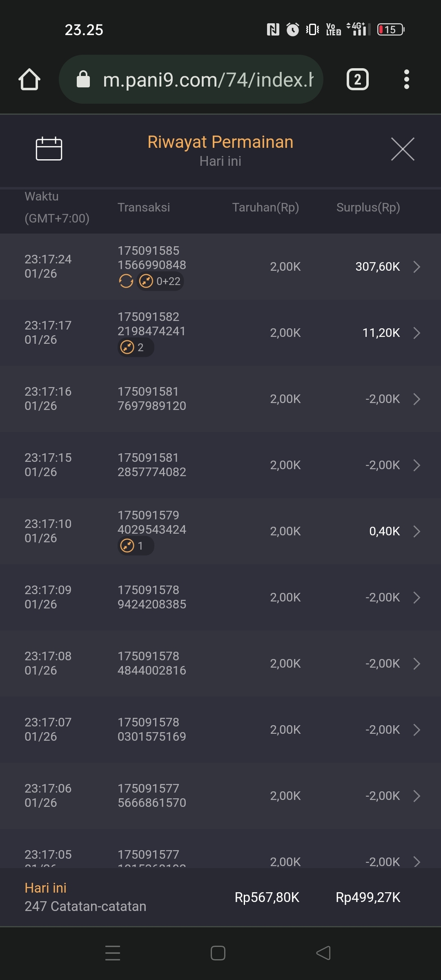Close the Riwayat Permainan panel
The height and width of the screenshot is (980, 441).
(x=403, y=149)
